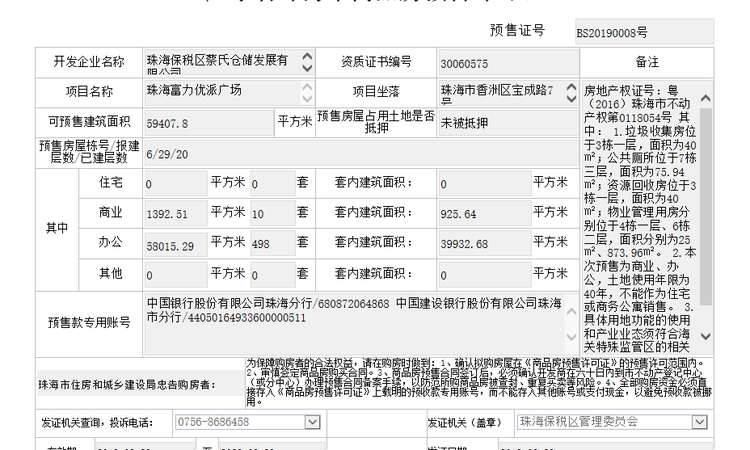Click up arrow of 项目坐落 field
The height and width of the screenshot is (450, 750).
coord(571,88)
